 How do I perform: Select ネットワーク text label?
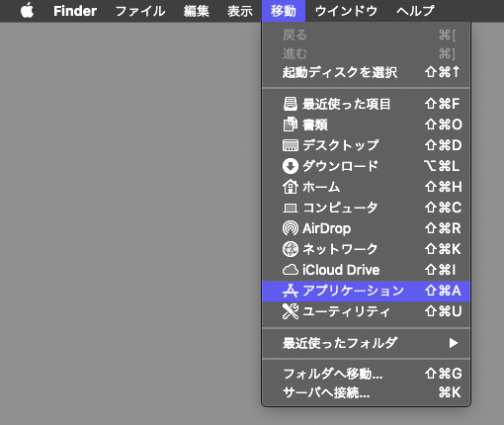click(x=340, y=249)
